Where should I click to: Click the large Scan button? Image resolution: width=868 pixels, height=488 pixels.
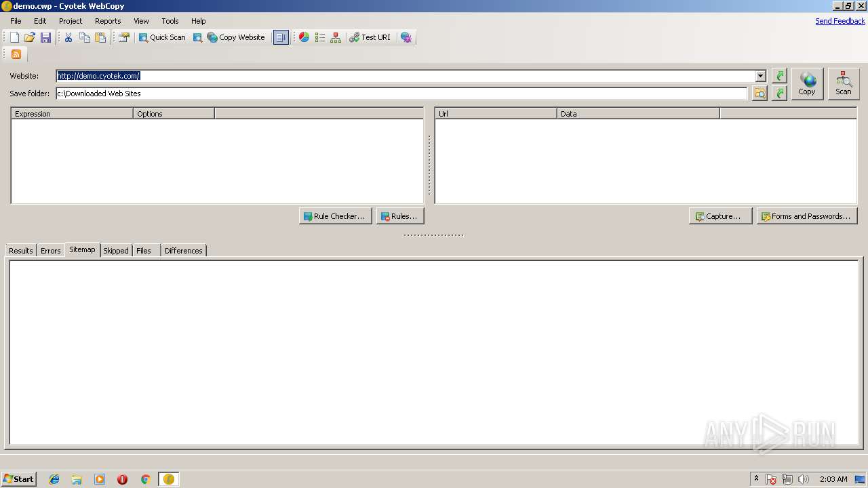(x=844, y=84)
